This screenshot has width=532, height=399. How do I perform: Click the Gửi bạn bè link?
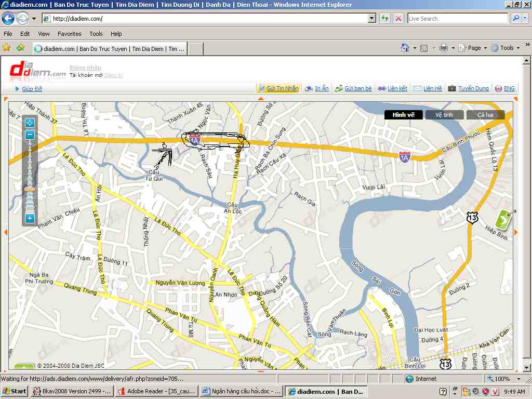358,88
